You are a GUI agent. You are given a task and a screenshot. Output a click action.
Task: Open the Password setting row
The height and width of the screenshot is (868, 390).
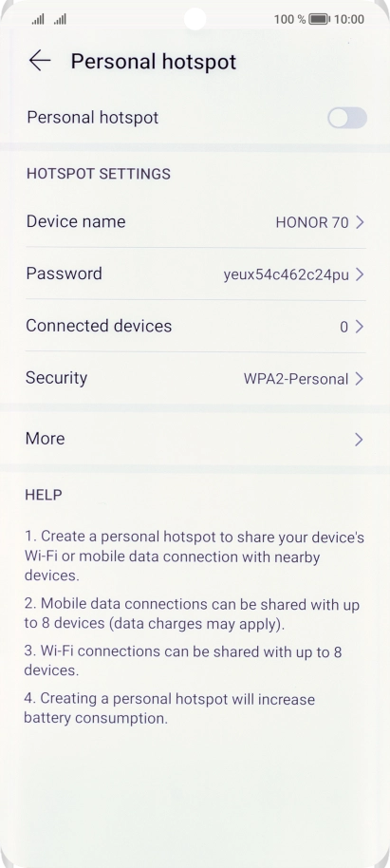(x=195, y=274)
